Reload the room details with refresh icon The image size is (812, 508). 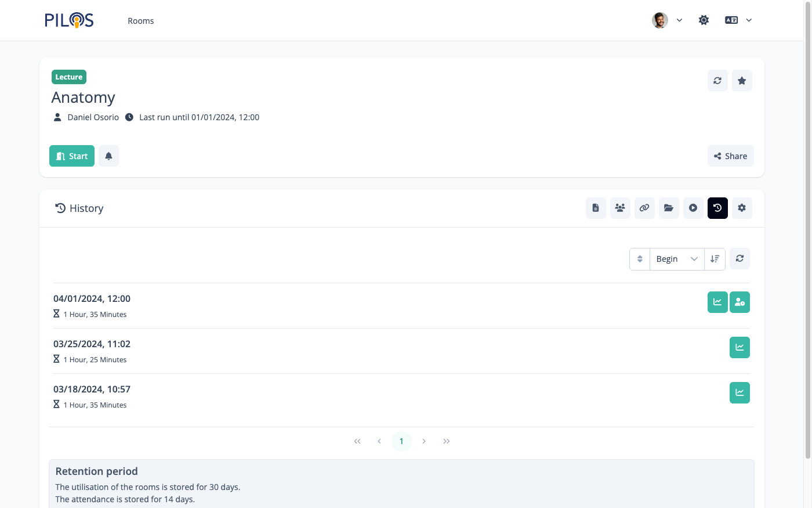pos(717,81)
